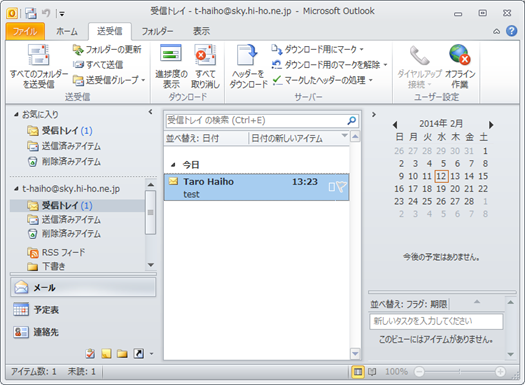Screen dimensions: 525x385
Task: Collapse Favorites (お気に入り) group
Action: point(16,114)
